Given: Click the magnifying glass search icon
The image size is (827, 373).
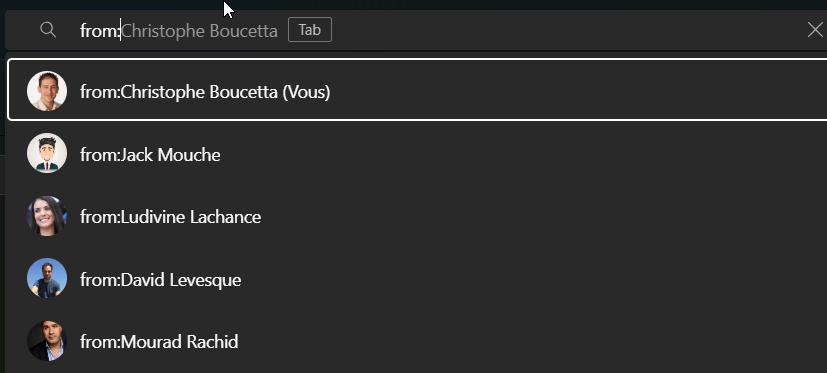Looking at the screenshot, I should click(x=48, y=30).
